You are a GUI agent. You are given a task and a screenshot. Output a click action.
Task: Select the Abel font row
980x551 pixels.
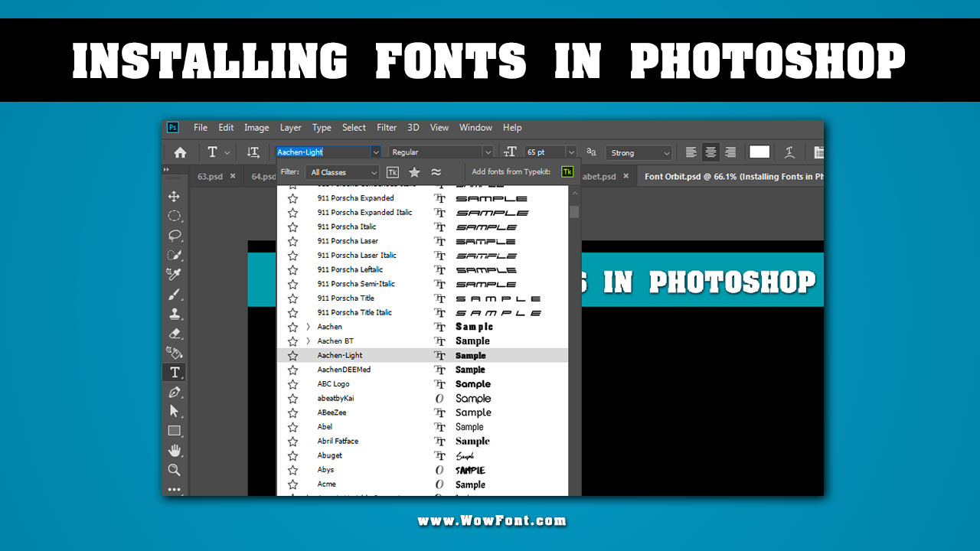pos(423,427)
